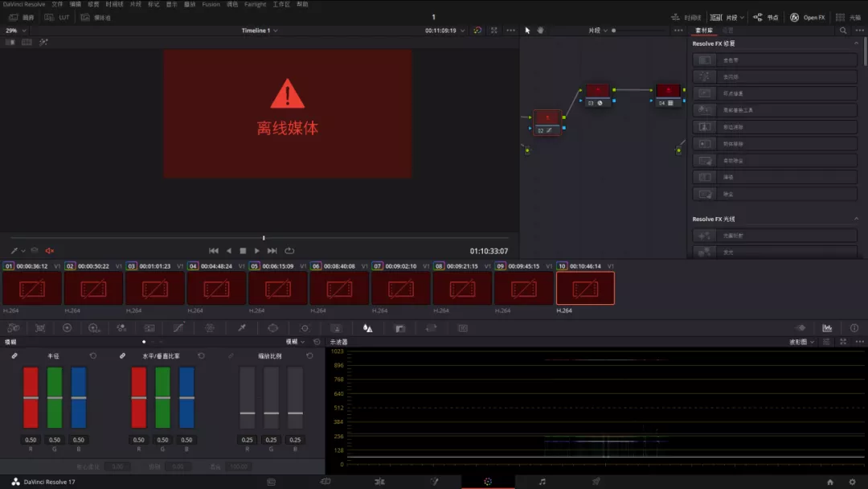Switch to the Fairlight page icon

(x=542, y=482)
